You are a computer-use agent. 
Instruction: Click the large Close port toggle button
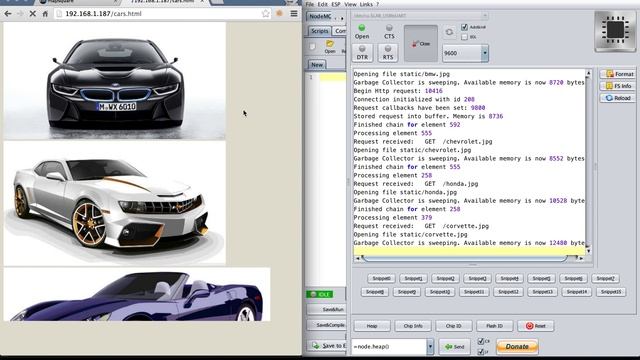pos(421,43)
